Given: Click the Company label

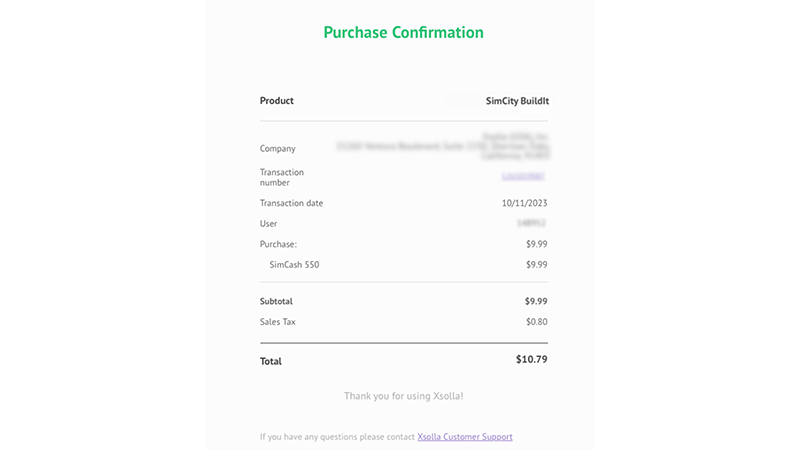Looking at the screenshot, I should point(277,149).
